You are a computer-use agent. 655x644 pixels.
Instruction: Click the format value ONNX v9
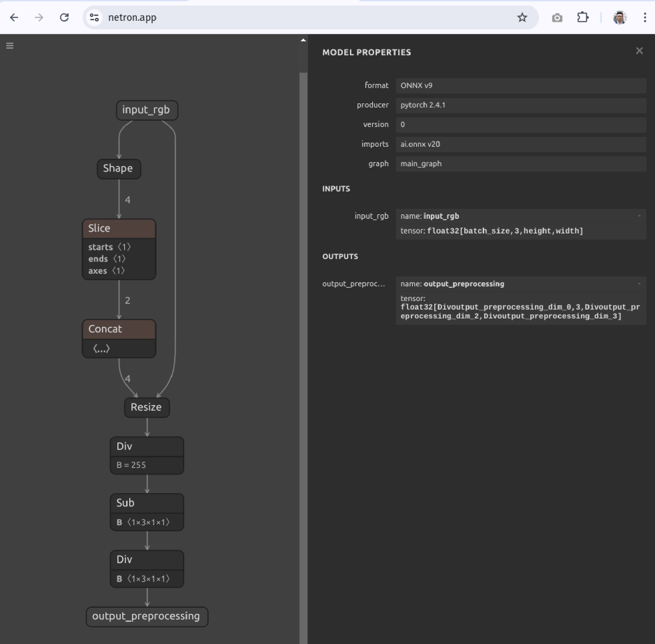[x=521, y=86]
